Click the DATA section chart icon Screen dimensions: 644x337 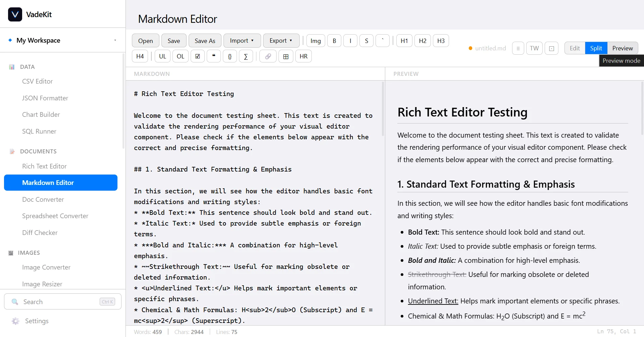pos(12,67)
